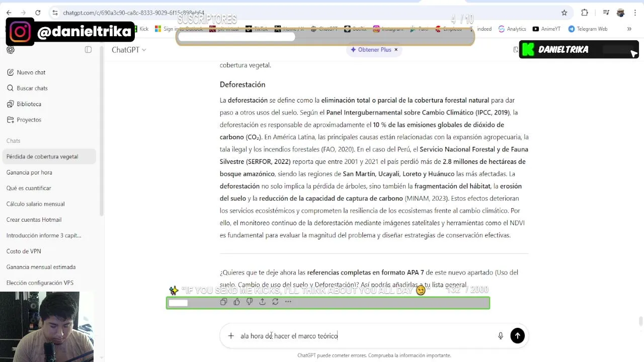Give the response a thumbs down
Screen dimensions: 644x362
tap(250, 302)
